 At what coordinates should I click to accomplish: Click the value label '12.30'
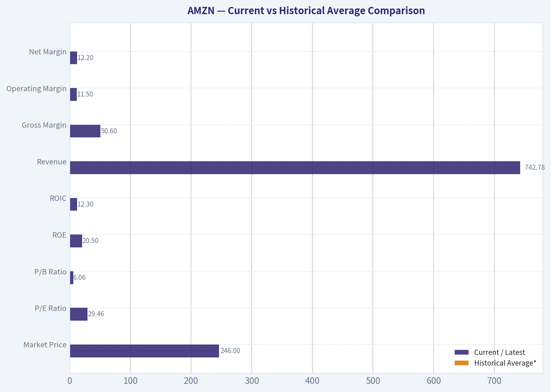[86, 204]
